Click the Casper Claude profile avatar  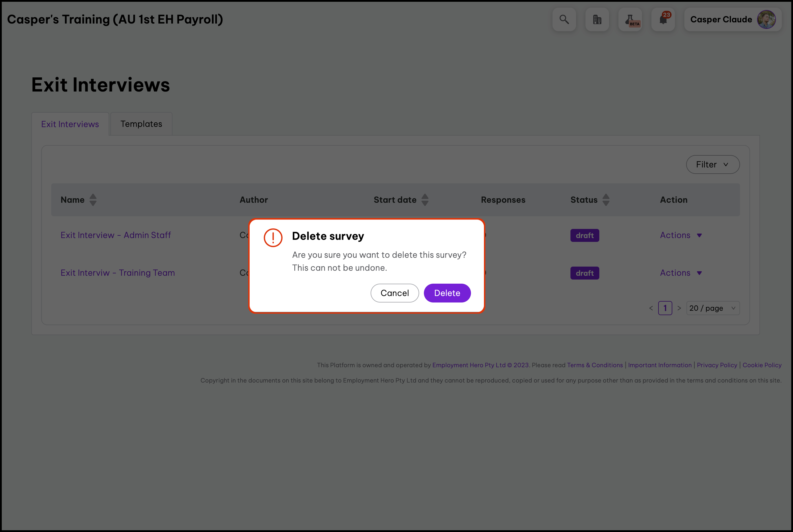[766, 20]
